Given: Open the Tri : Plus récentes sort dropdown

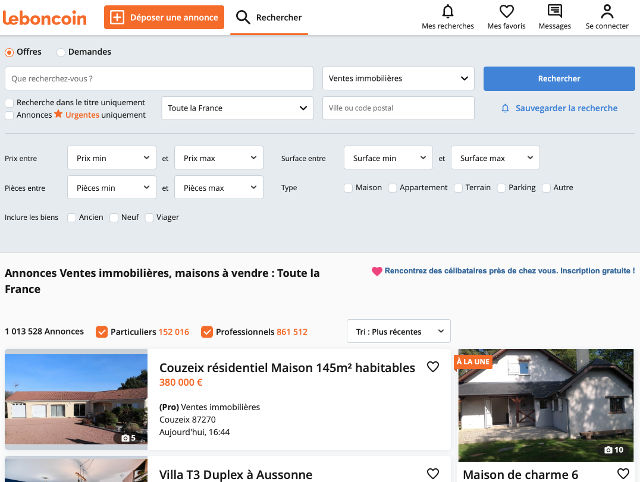Looking at the screenshot, I should pyautogui.click(x=399, y=331).
